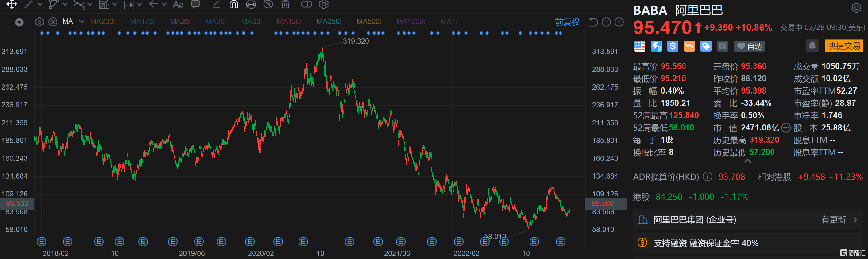This screenshot has width=868, height=259.
Task: Click the MA175 legend label
Action: pos(142,21)
